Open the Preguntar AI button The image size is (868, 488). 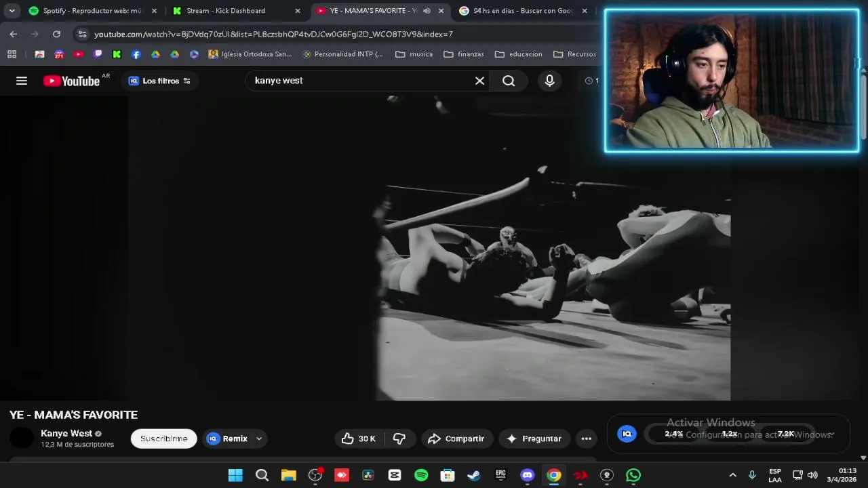(x=534, y=439)
